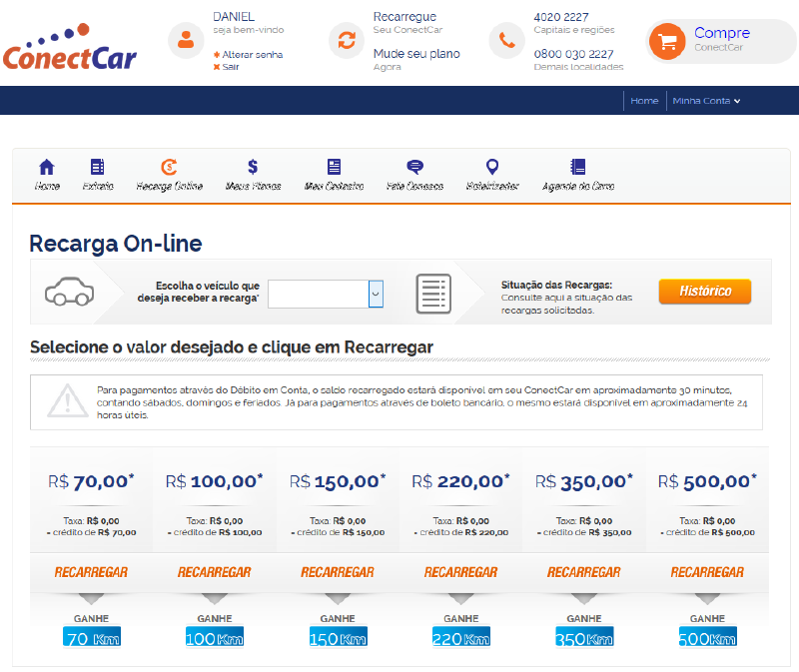The height and width of the screenshot is (672, 799).
Task: Click Recarregar under R$ 150,00
Action: click(338, 572)
